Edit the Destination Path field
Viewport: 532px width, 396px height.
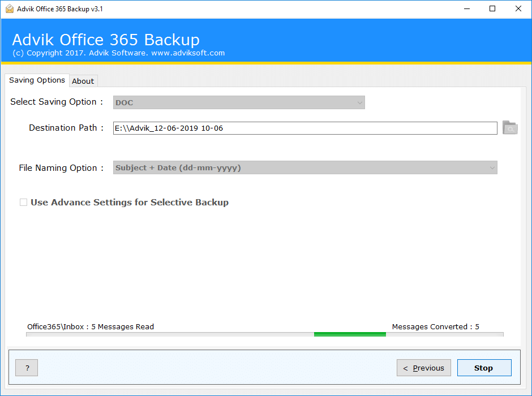pyautogui.click(x=305, y=128)
